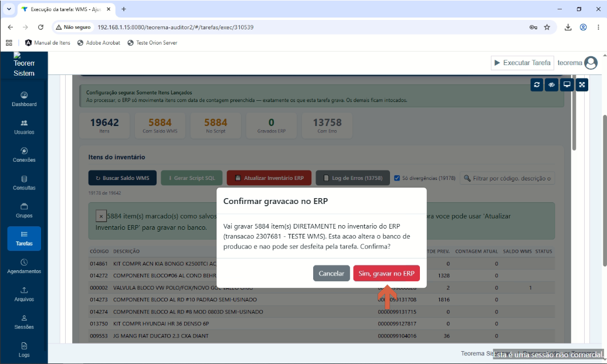This screenshot has height=364, width=607.
Task: Open Chrome profile icon
Action: [x=583, y=27]
